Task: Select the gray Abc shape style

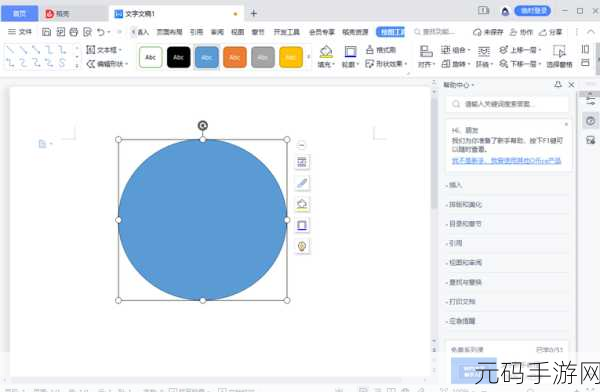Action: coord(263,57)
